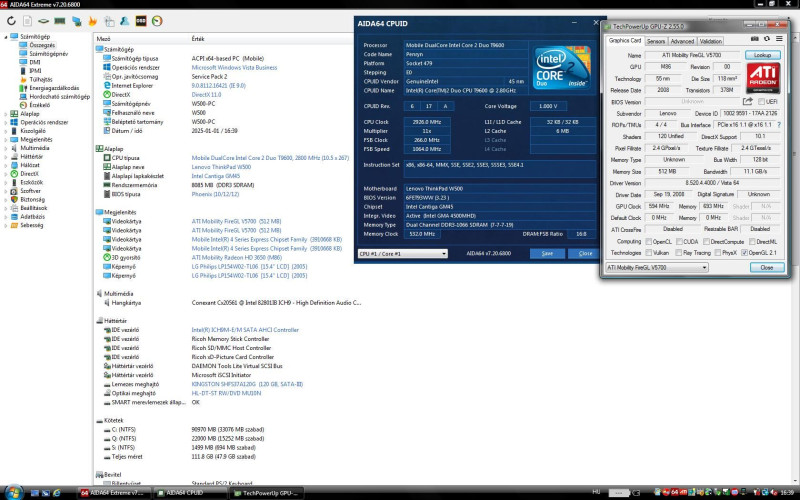
Task: Expand the Operációs rendszer tree node
Action: tap(6, 122)
